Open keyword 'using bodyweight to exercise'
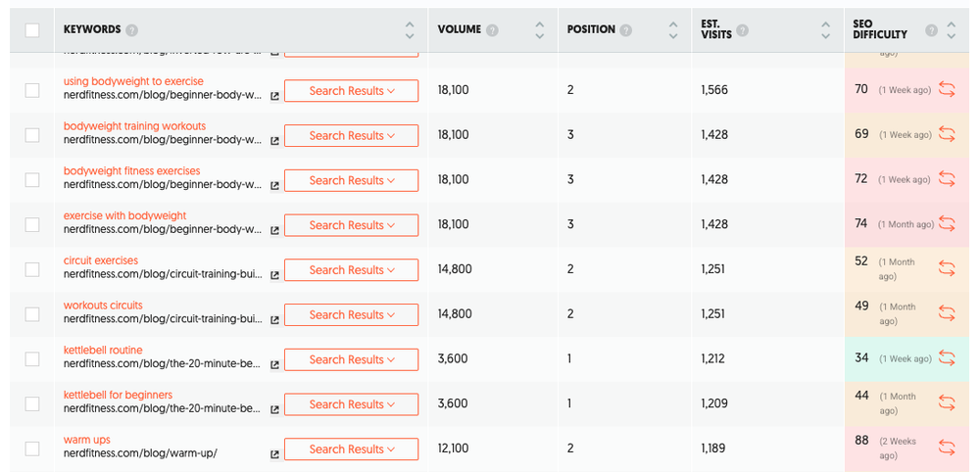 click(133, 81)
